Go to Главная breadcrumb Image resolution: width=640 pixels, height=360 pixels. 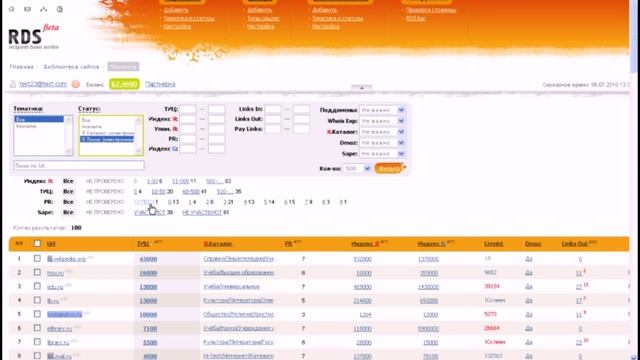22,67
